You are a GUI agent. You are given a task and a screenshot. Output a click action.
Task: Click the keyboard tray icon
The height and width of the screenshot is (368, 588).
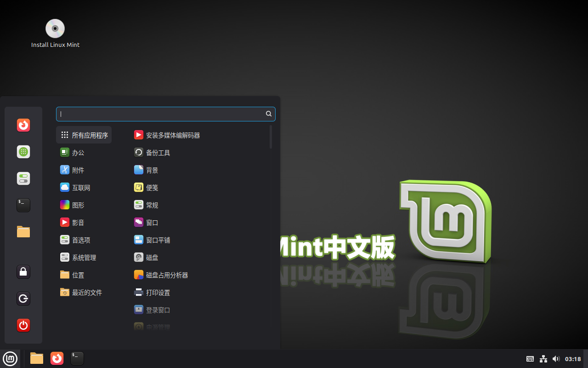coord(530,359)
